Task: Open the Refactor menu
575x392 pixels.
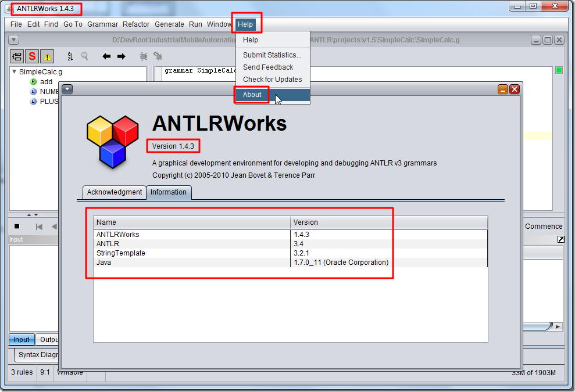Action: [136, 24]
